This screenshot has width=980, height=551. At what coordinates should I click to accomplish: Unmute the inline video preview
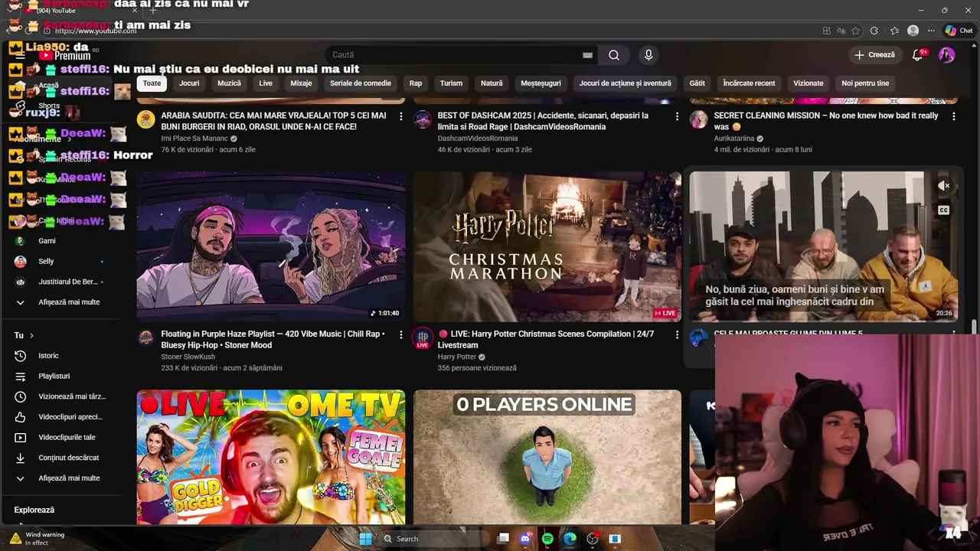(944, 186)
